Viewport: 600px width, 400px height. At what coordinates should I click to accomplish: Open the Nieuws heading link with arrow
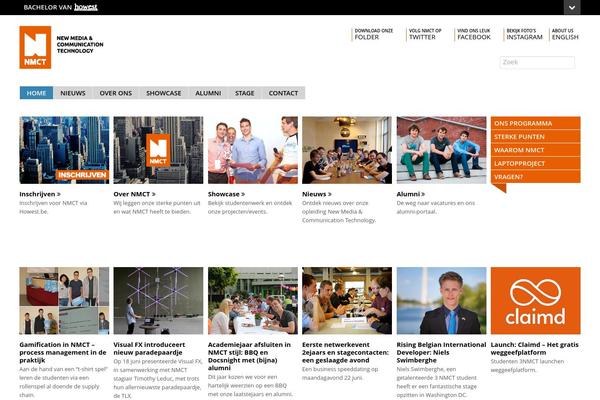click(x=317, y=194)
